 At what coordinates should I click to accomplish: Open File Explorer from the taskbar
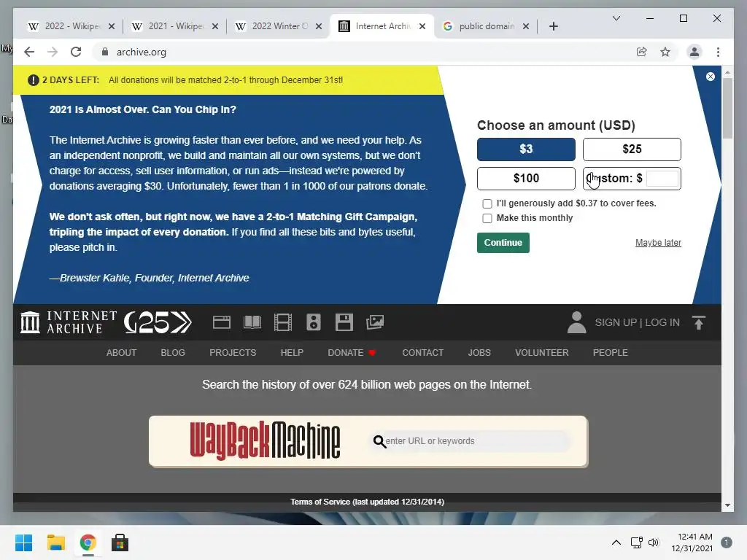(55, 542)
